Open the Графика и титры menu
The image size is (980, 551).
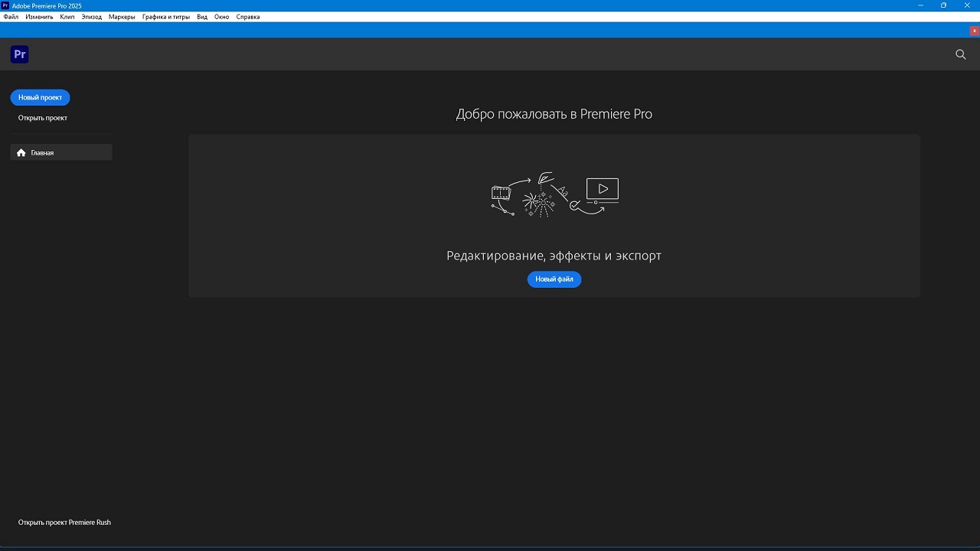[166, 17]
